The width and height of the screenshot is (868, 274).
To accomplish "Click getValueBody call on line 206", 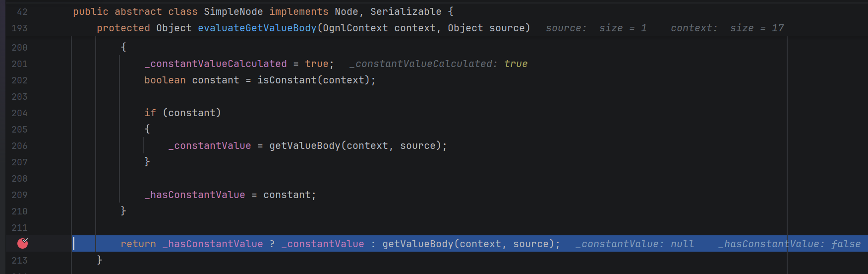I will 304,146.
